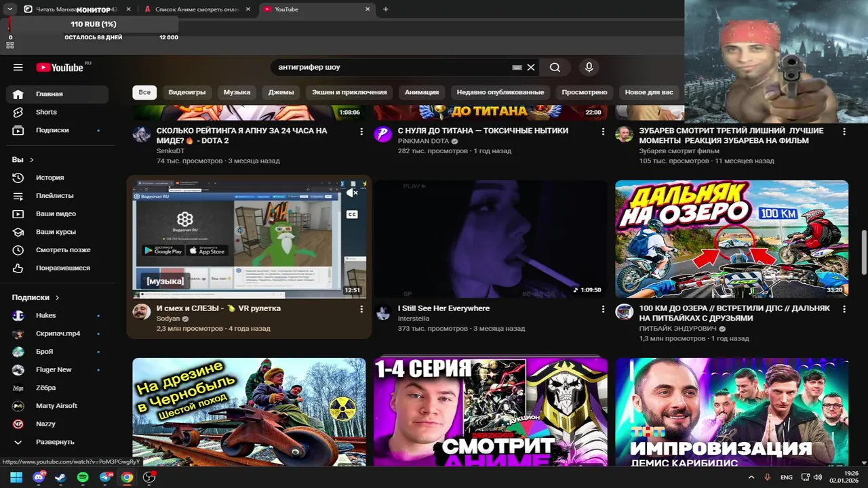This screenshot has width=868, height=488.
Task: Clear the search query with the X icon
Action: point(531,67)
